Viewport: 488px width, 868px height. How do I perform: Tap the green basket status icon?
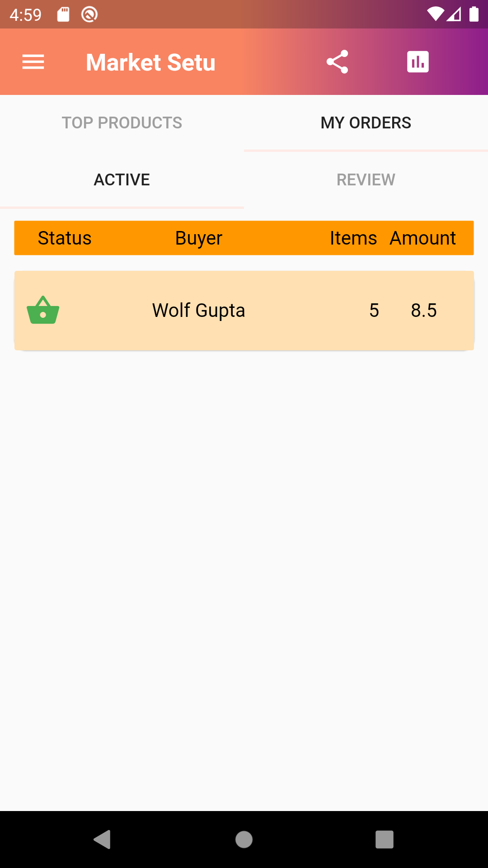coord(43,311)
